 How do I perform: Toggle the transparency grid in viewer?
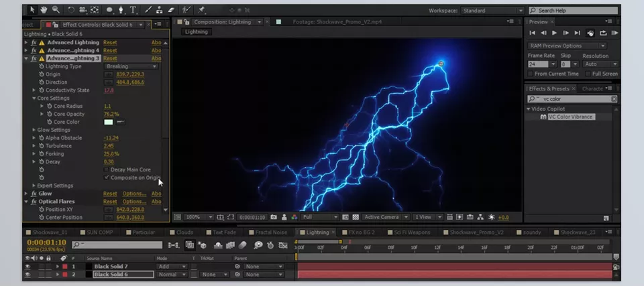pos(356,217)
